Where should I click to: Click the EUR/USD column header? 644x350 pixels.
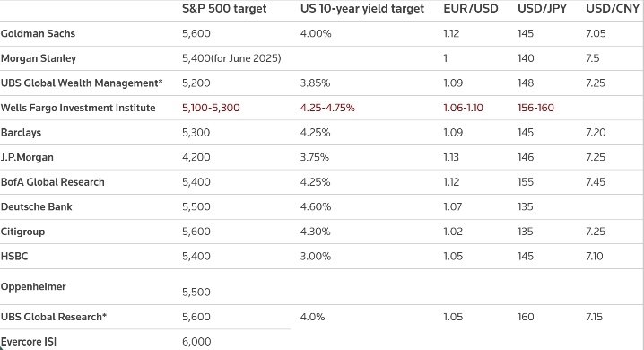471,9
